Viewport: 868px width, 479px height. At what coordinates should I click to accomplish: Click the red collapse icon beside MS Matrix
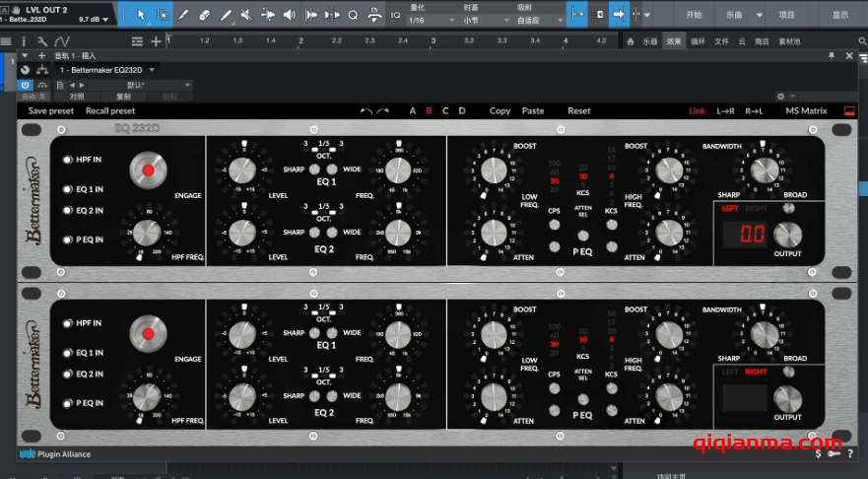(848, 110)
